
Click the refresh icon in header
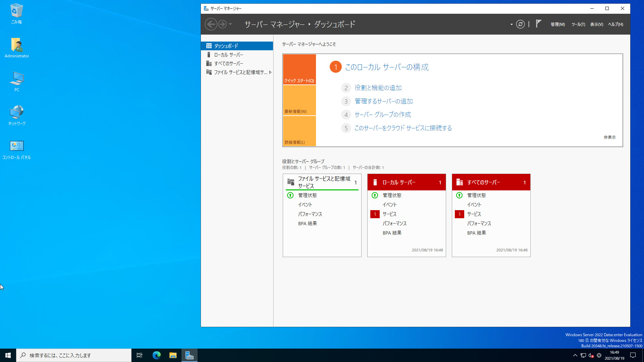pyautogui.click(x=520, y=24)
